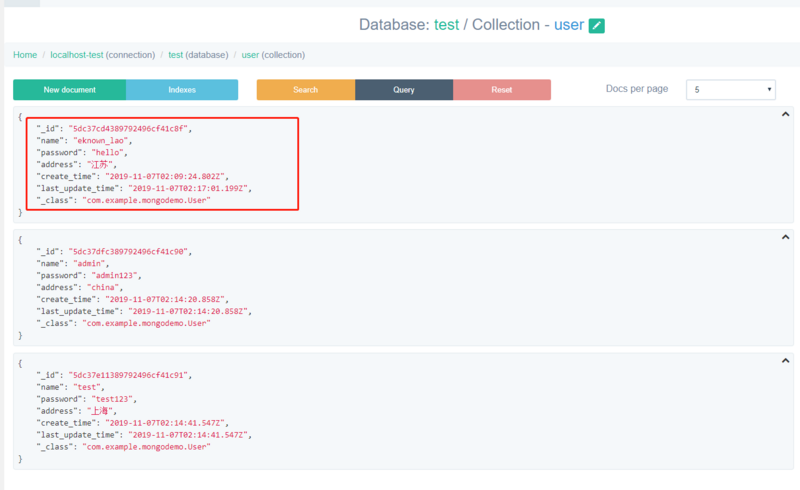Select the _id value 5dc37cd4389792496cf41c8f
The width and height of the screenshot is (800, 490).
(128, 129)
